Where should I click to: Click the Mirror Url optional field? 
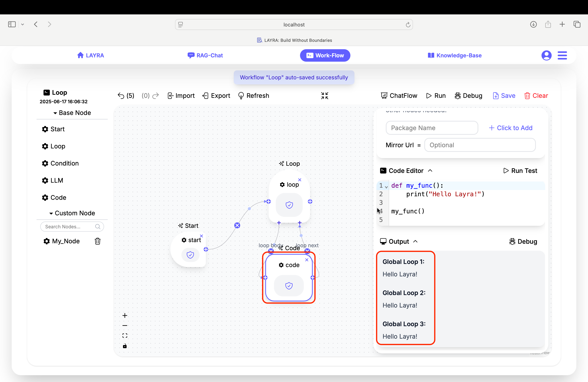[x=480, y=145]
